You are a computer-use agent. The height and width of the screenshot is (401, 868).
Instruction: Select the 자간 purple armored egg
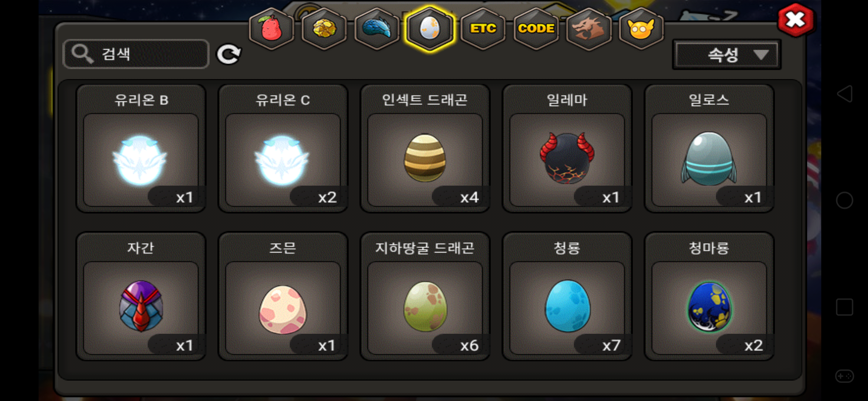pos(141,296)
